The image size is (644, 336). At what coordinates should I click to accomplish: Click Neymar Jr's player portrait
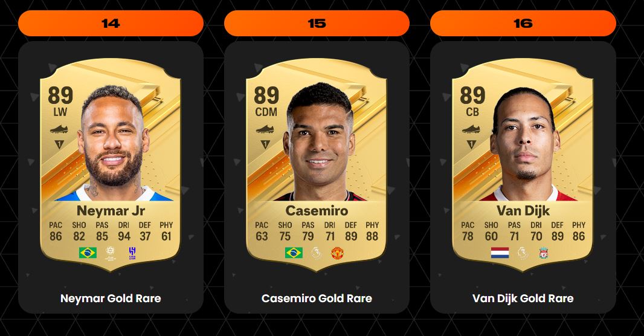click(114, 143)
